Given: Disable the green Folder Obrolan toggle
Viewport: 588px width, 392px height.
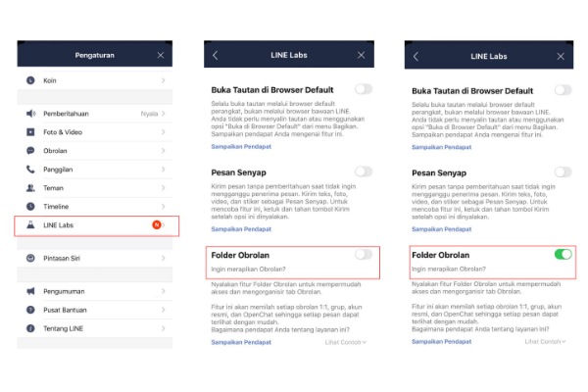Looking at the screenshot, I should click(563, 254).
